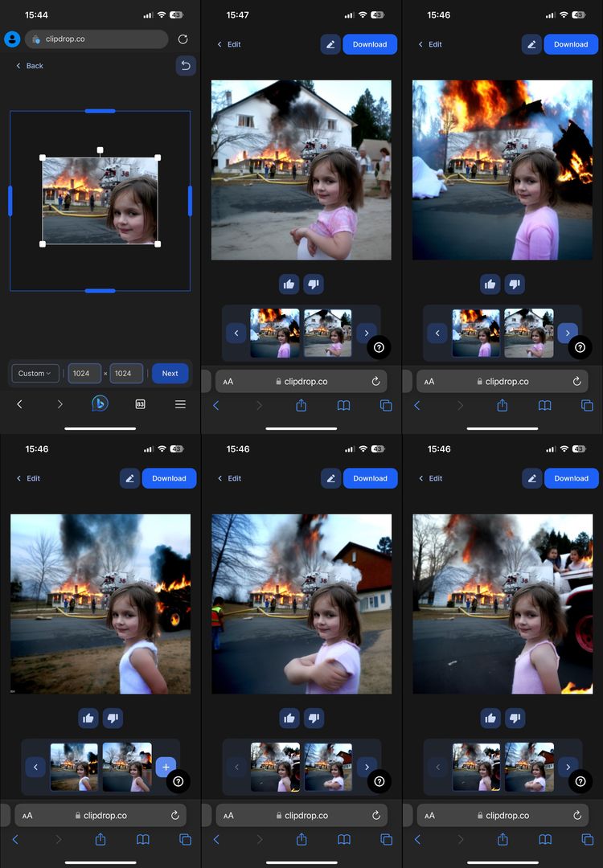Click the pencil edit icon in the 15:47 screen

(x=330, y=44)
